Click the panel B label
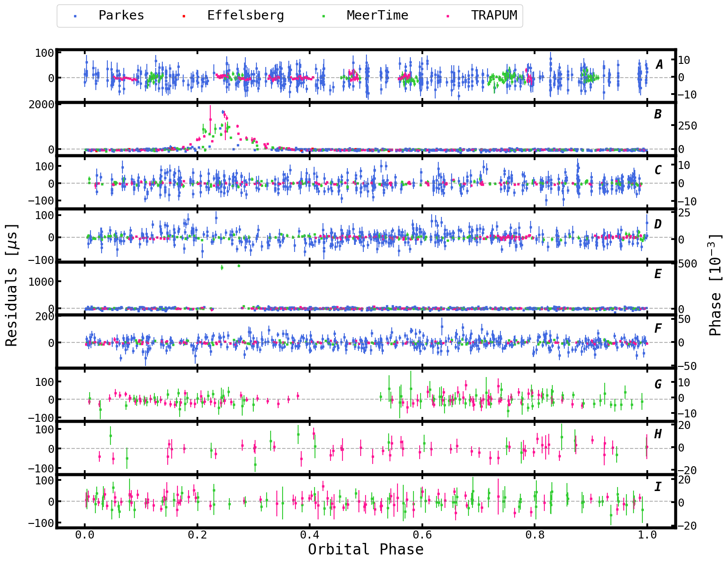The image size is (728, 562). (x=657, y=114)
